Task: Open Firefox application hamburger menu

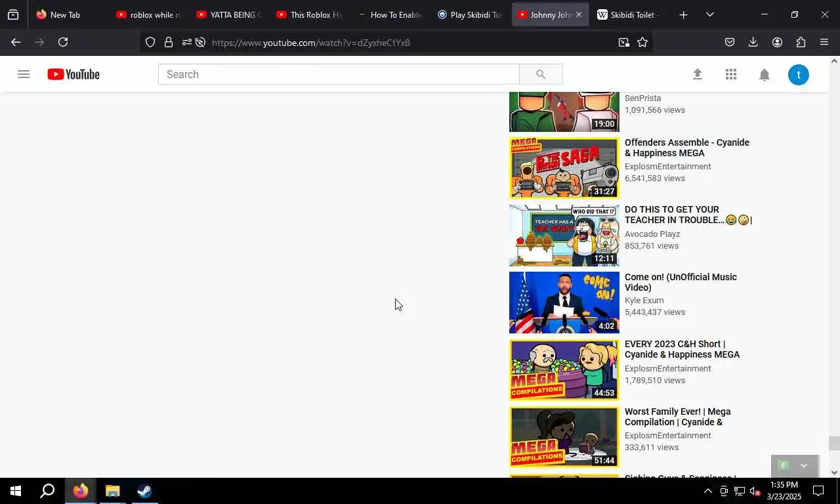Action: point(824,42)
